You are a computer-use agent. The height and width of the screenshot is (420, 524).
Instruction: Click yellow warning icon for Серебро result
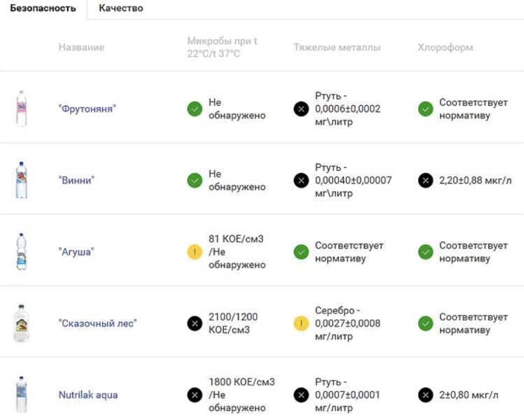[301, 323]
